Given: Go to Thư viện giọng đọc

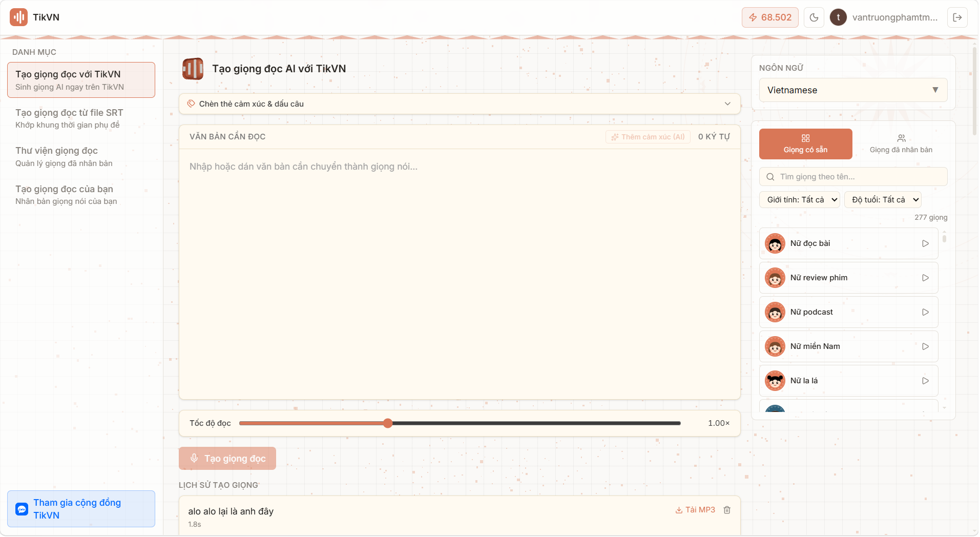Looking at the screenshot, I should [x=81, y=156].
